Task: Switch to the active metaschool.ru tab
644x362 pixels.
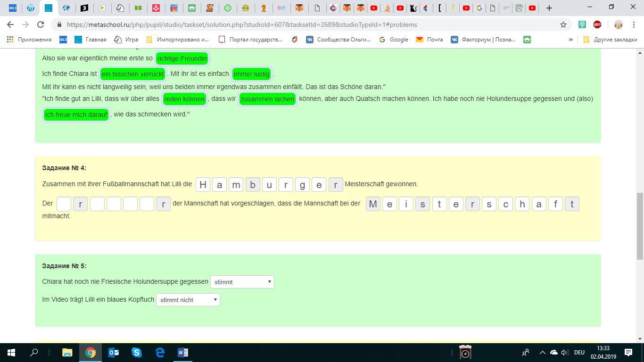Action: [49, 8]
